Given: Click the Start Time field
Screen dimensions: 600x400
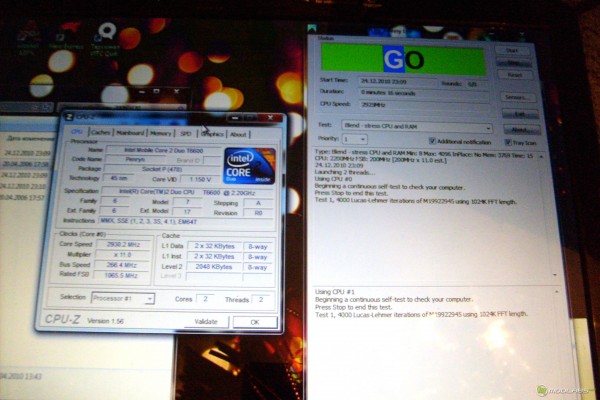Looking at the screenshot, I should pos(398,82).
